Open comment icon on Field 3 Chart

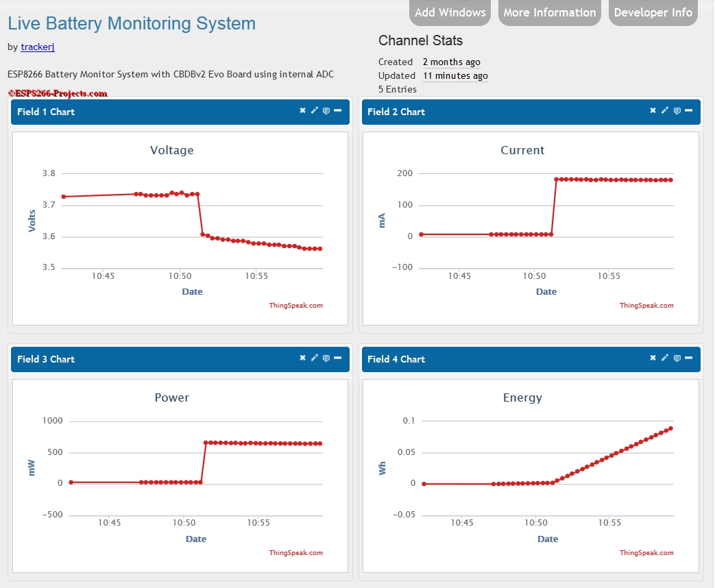click(x=326, y=358)
